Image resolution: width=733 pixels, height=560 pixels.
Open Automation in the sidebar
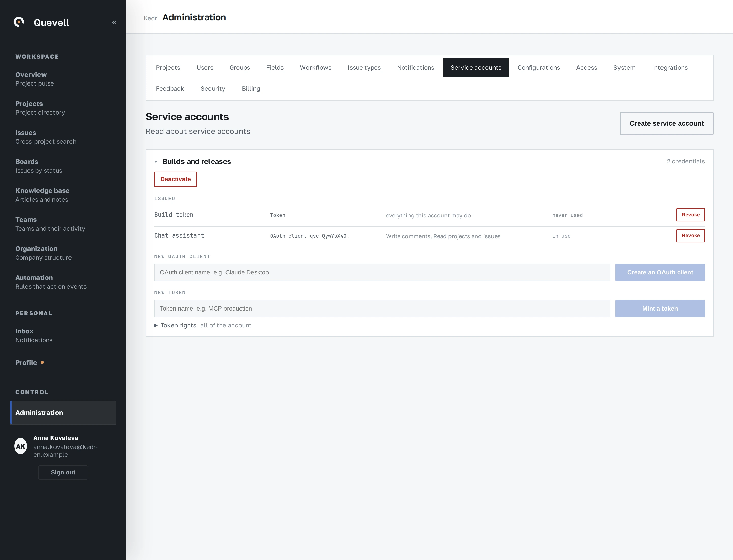(51, 282)
